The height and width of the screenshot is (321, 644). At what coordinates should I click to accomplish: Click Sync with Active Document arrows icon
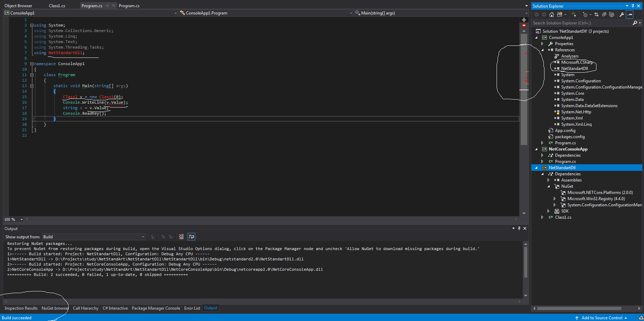(596, 14)
